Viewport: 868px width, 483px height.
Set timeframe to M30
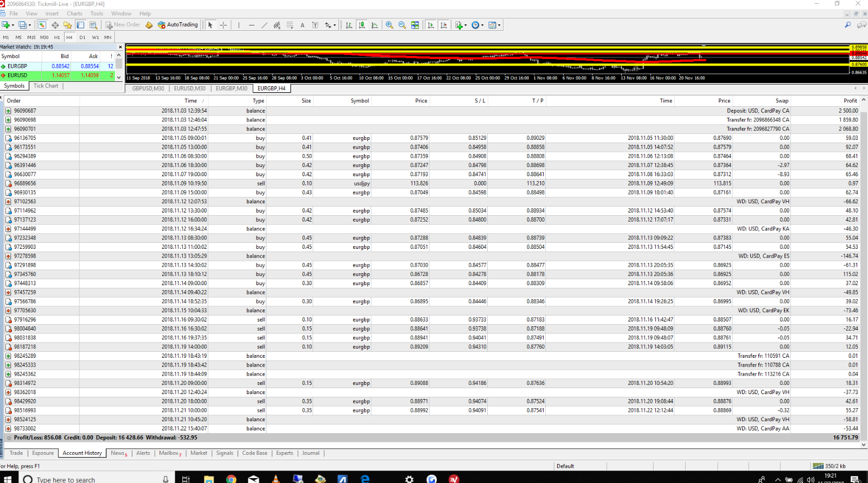click(44, 37)
